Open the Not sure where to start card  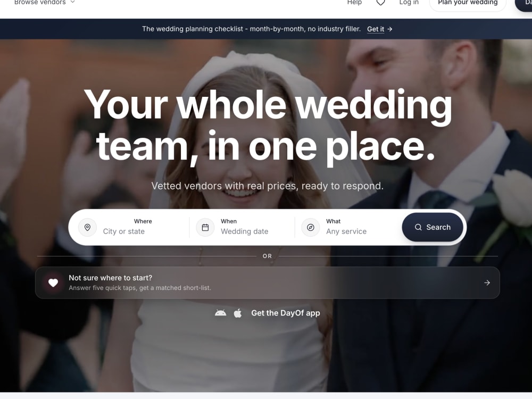pyautogui.click(x=268, y=282)
